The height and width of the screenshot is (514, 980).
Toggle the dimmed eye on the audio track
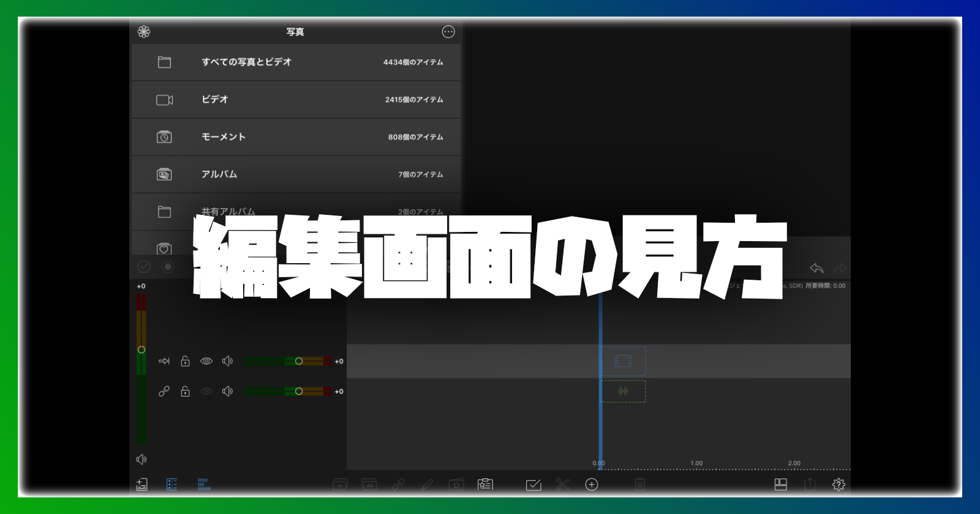206,391
